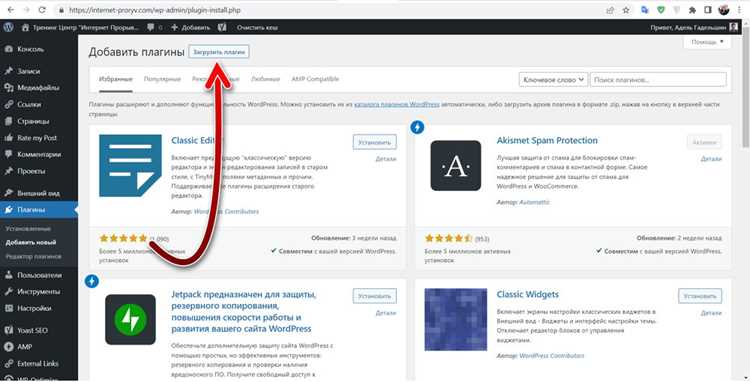
Task: Click the blue lightning badge on Akismet card
Action: [417, 127]
